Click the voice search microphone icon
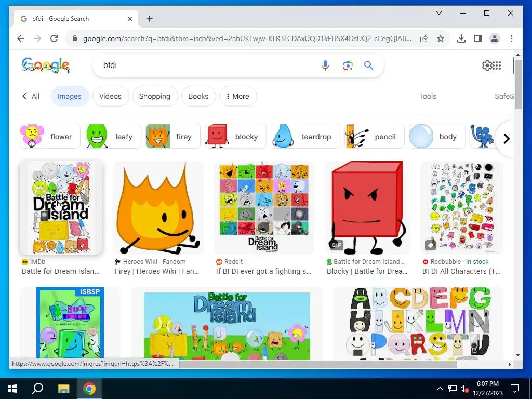This screenshot has width=532, height=399. [325, 65]
